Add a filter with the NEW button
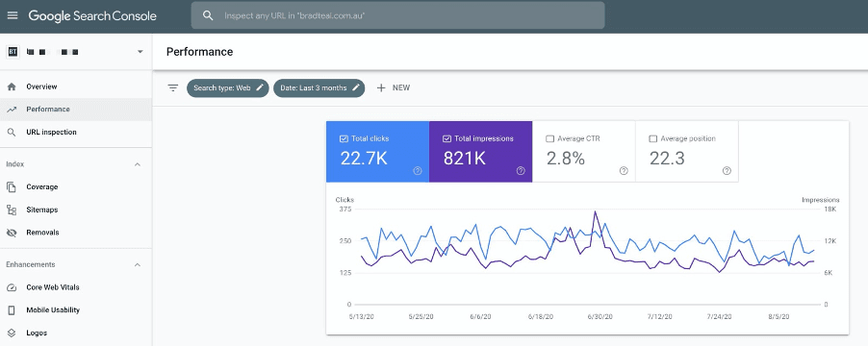This screenshot has height=346, width=868. [x=393, y=87]
